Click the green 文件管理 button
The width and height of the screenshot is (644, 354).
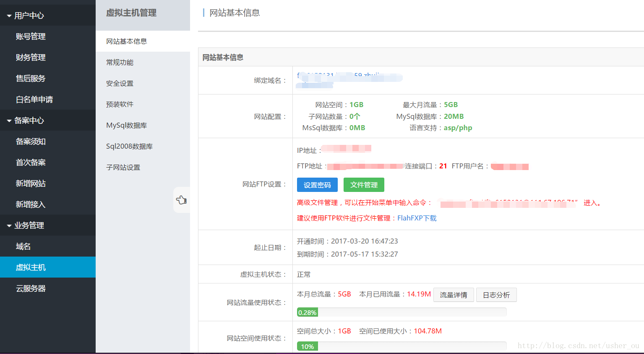click(x=364, y=185)
